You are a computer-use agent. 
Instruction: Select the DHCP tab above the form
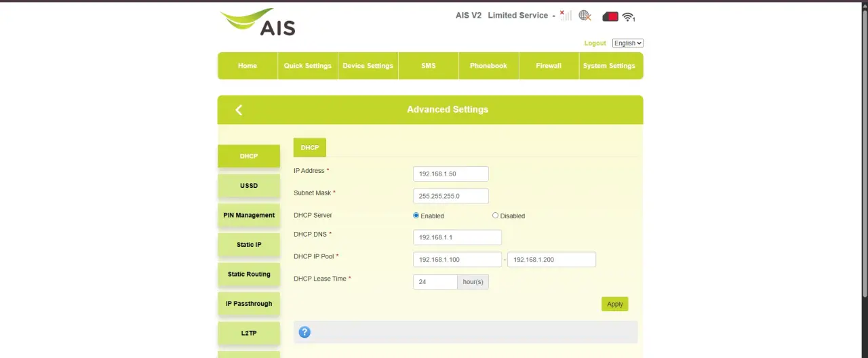pyautogui.click(x=310, y=148)
